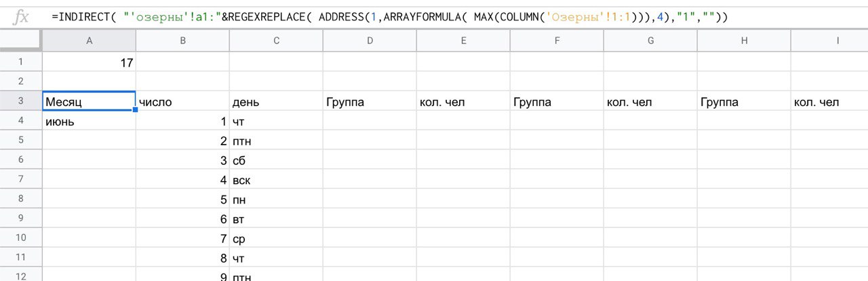Click cell B9 with number 6
The height and width of the screenshot is (281, 868).
click(182, 219)
